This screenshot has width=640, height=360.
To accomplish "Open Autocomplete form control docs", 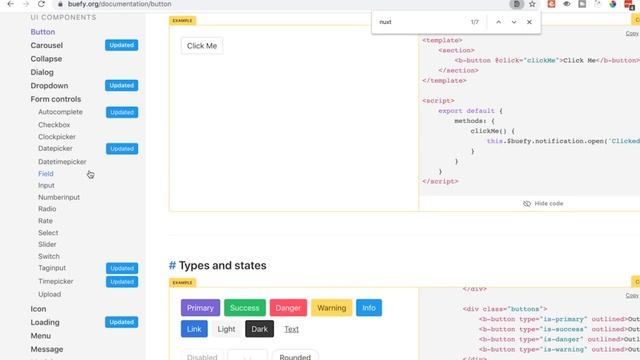I will coord(60,112).
